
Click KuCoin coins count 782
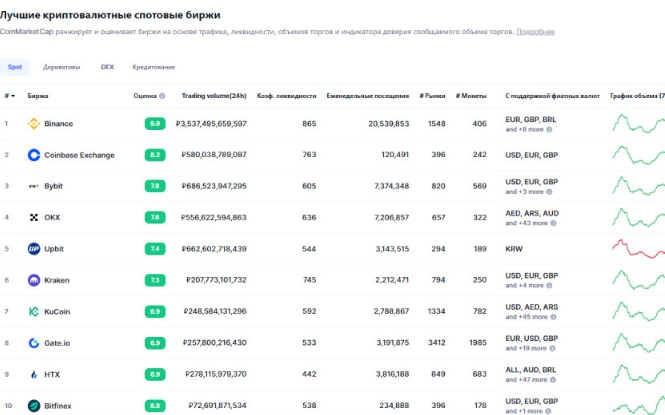click(x=480, y=311)
